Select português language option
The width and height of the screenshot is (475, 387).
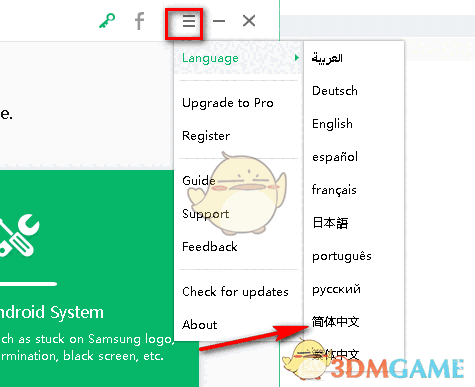click(342, 256)
